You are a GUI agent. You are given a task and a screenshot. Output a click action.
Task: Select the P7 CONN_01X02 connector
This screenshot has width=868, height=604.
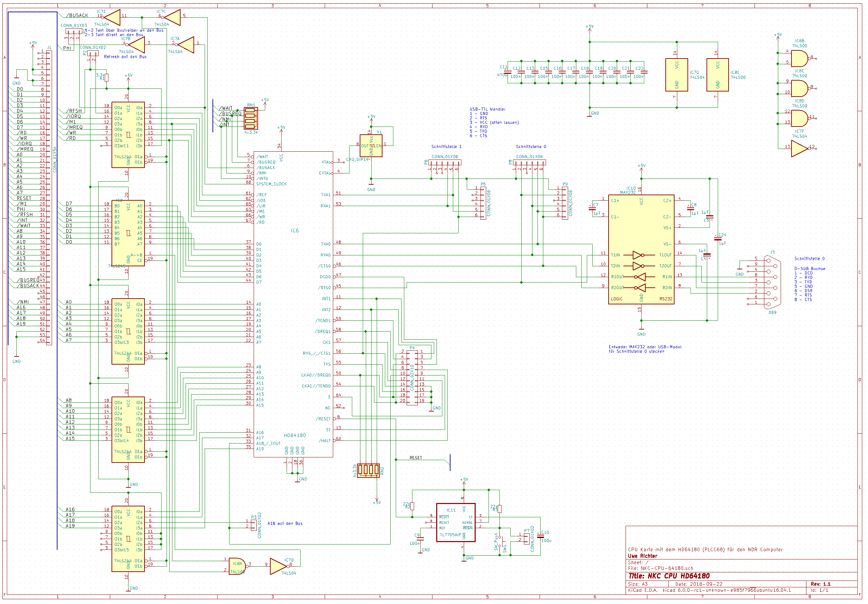(x=527, y=539)
